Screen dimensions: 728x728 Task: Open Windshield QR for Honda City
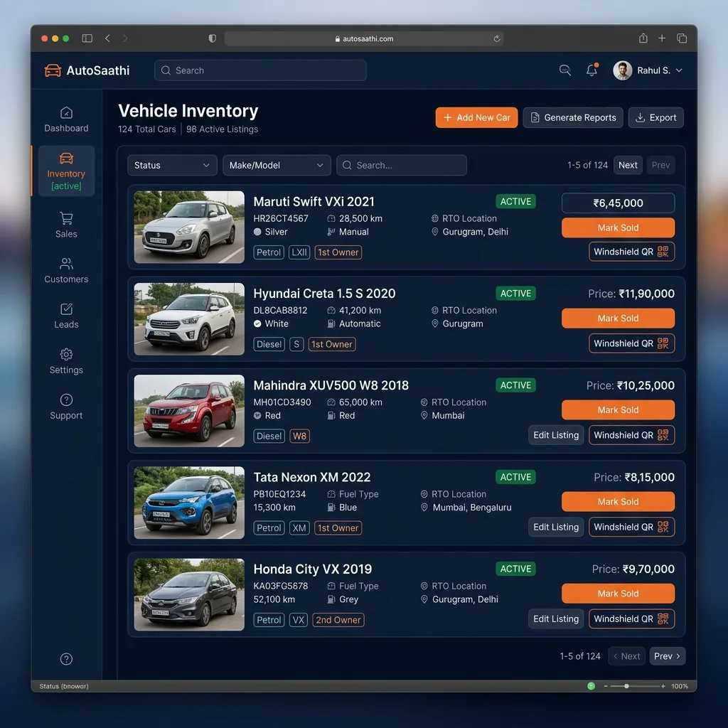(631, 619)
